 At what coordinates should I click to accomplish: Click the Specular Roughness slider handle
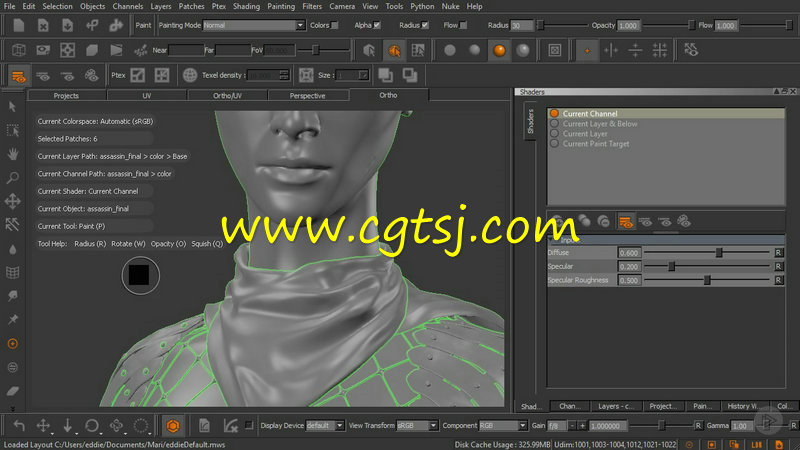tap(707, 280)
